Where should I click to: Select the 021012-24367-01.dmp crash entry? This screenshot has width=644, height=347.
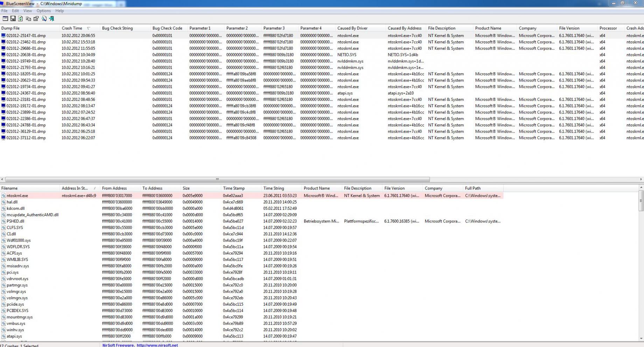click(x=322, y=93)
